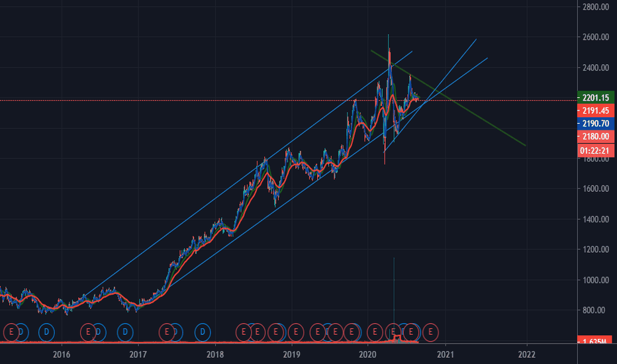Select the green 2201.15 price label
Image resolution: width=617 pixels, height=364 pixels.
click(x=596, y=97)
